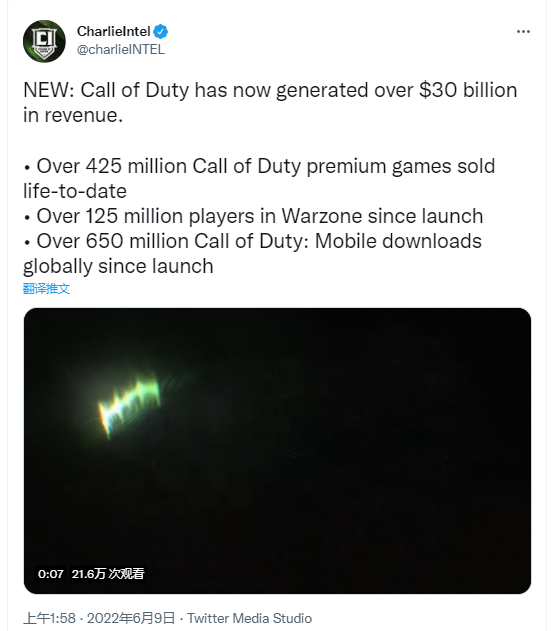551x631 pixels.
Task: Click the 翻译推文 translate link
Action: [46, 289]
